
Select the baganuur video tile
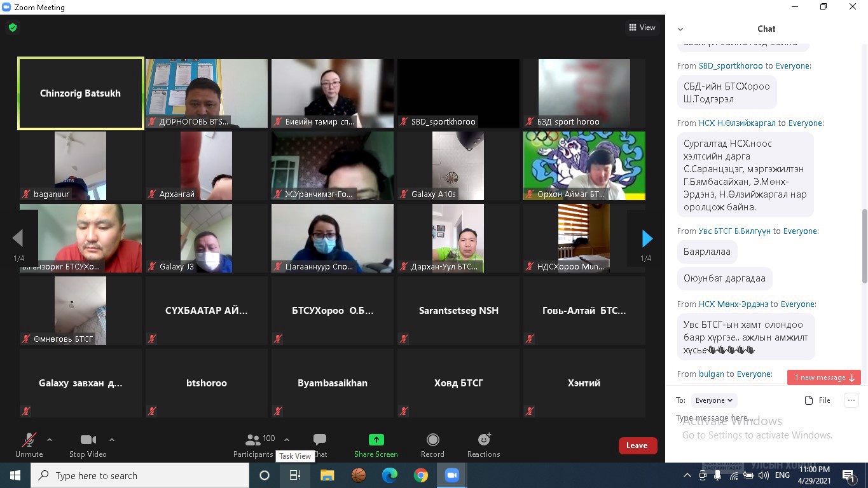coord(80,166)
